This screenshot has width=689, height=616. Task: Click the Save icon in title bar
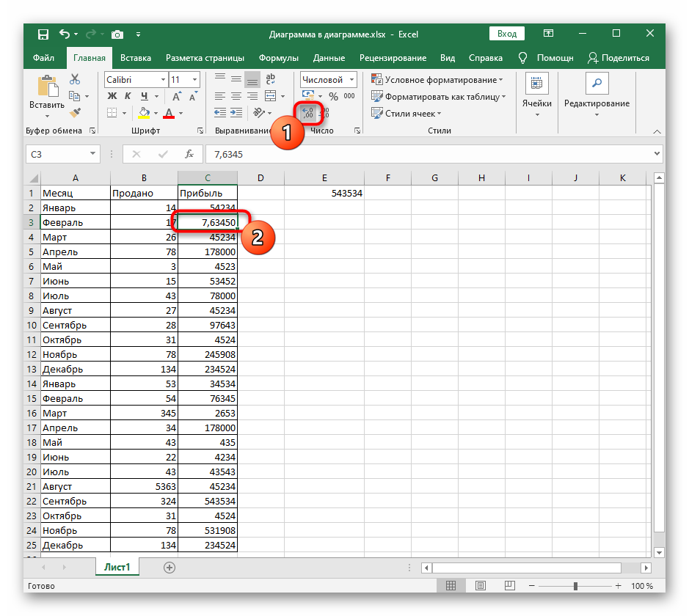click(43, 34)
